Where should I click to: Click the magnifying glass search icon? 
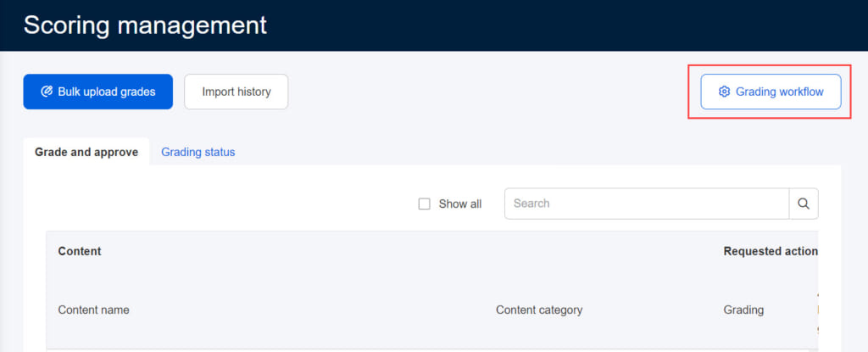[x=804, y=204]
